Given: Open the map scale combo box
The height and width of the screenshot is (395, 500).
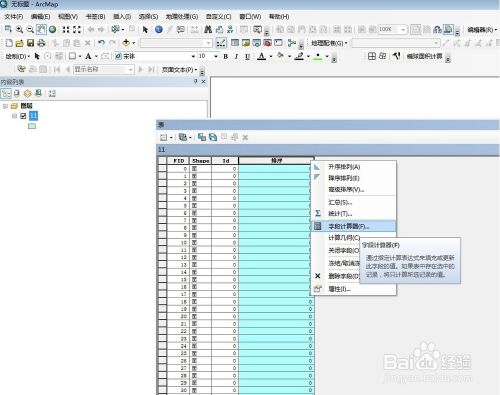Looking at the screenshot, I should tap(176, 43).
